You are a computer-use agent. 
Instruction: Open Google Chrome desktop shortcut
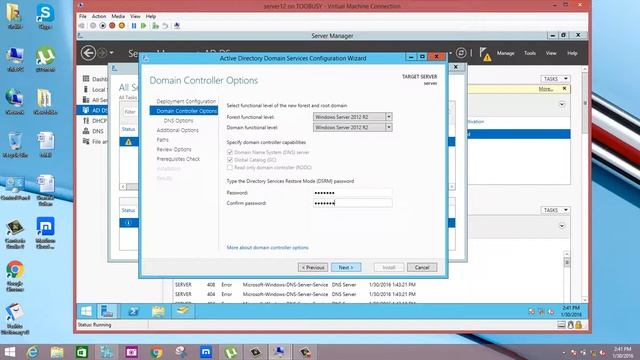click(15, 276)
